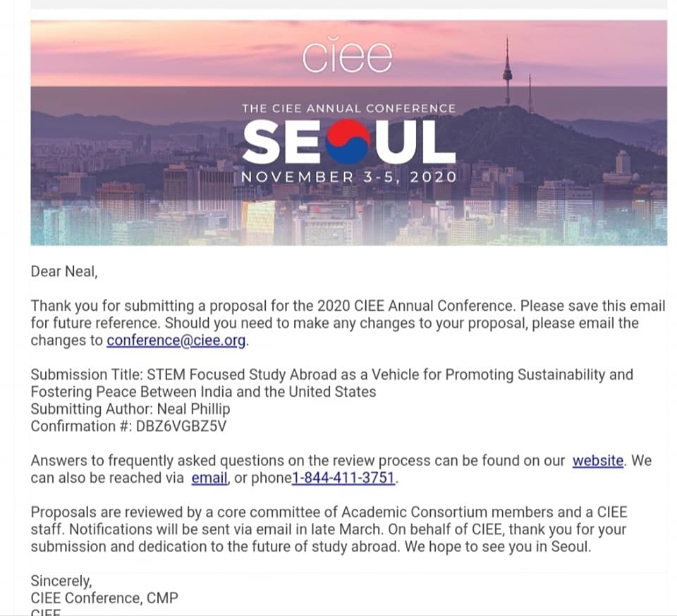This screenshot has height=616, width=677.
Task: Open the conference@ciee.org email link
Action: pos(176,340)
